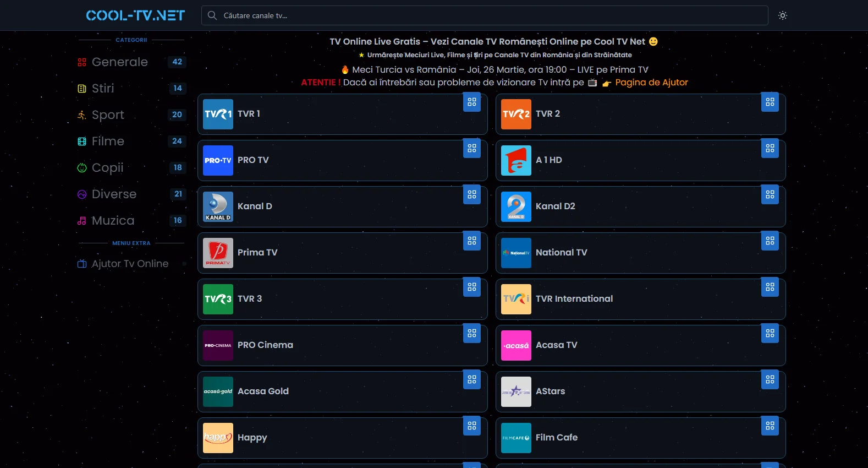Click the Kanal D2 channel logo
868x468 pixels.
click(516, 206)
